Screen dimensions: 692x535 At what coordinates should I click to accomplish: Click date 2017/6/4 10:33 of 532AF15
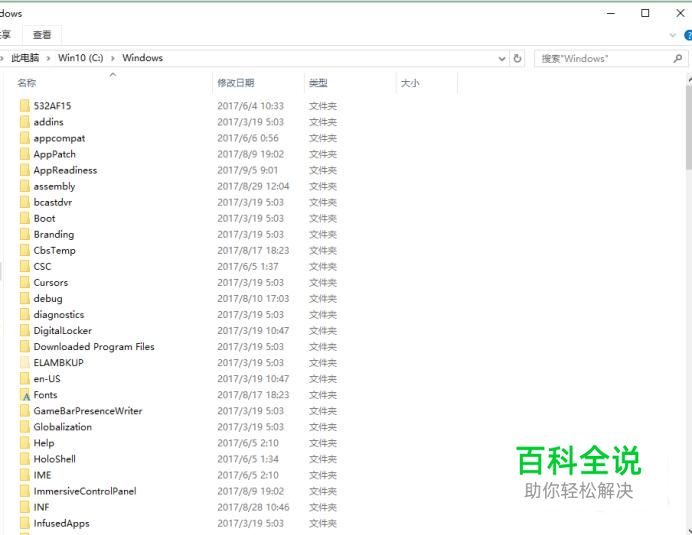pos(250,106)
